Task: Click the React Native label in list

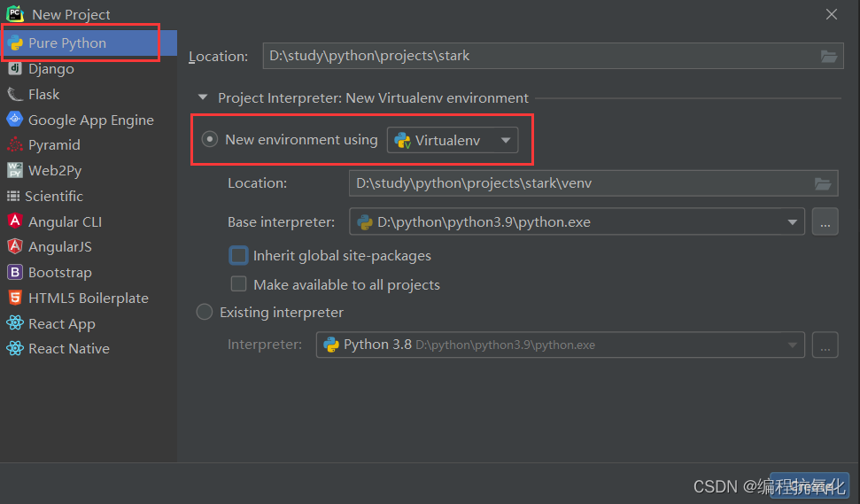Action: coord(68,348)
